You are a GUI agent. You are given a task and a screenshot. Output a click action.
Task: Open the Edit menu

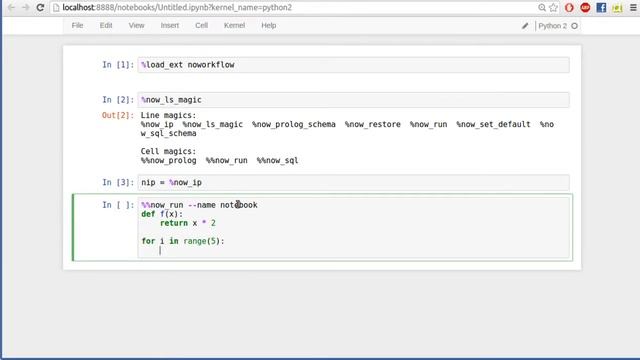point(106,25)
